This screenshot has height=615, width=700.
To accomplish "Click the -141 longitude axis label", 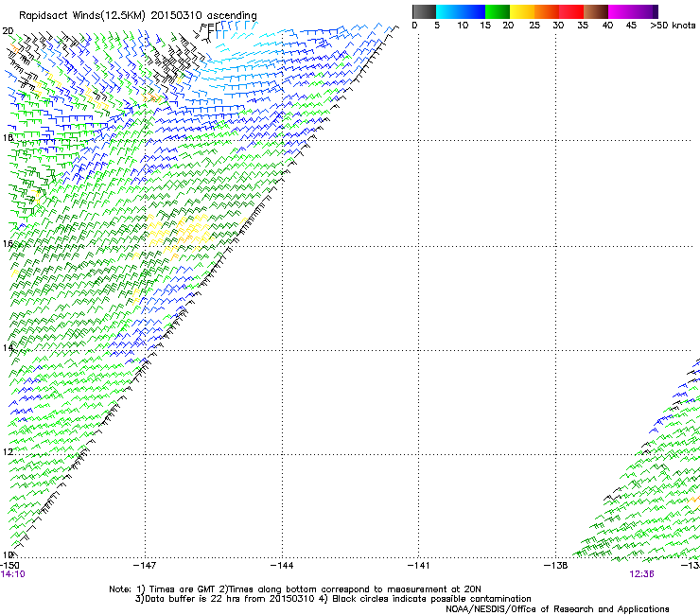I will tap(419, 566).
